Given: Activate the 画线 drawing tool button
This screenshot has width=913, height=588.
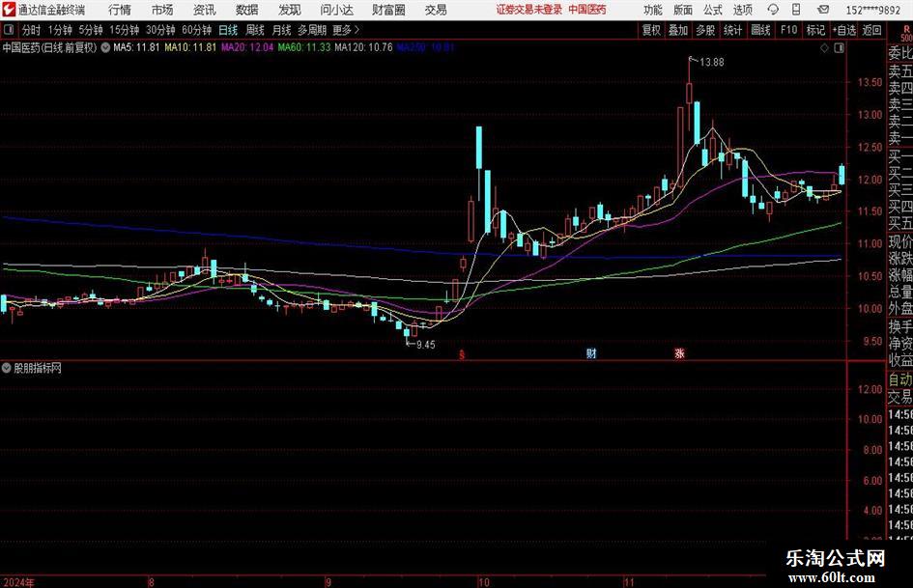Looking at the screenshot, I should (x=760, y=30).
